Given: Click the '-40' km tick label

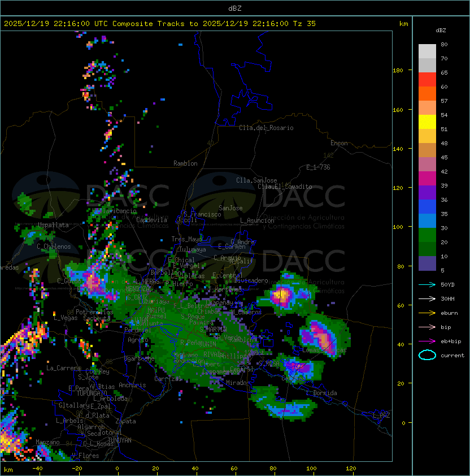Looking at the screenshot, I should click(37, 469).
